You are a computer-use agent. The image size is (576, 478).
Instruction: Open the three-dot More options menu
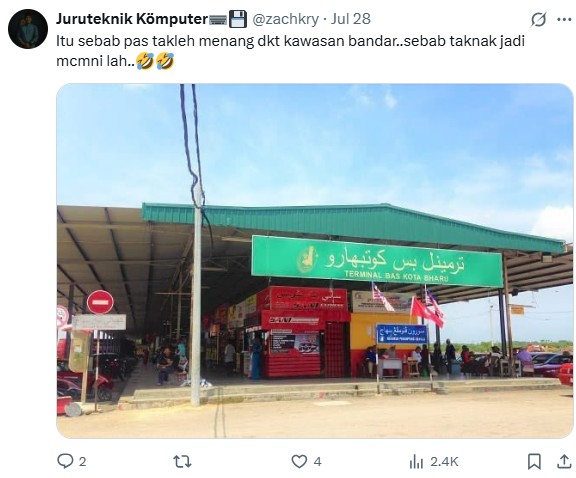coord(564,19)
